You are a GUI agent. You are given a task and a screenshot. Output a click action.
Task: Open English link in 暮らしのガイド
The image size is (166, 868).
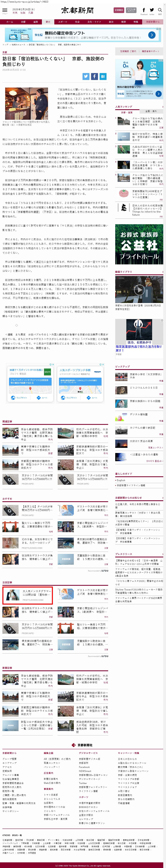[x=121, y=480]
